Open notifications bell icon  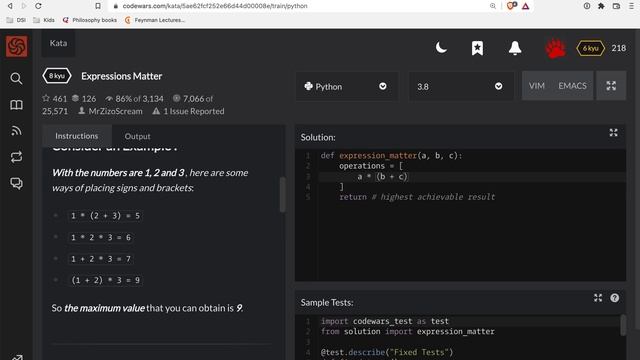tap(515, 48)
